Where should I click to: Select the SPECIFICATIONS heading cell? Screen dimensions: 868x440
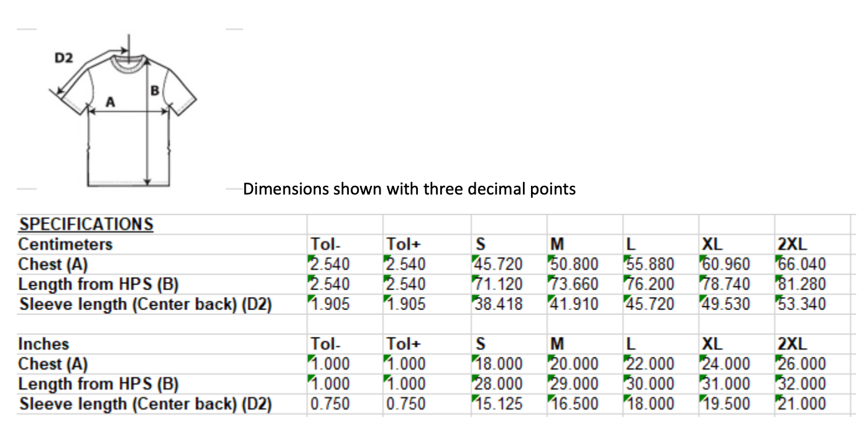86,224
